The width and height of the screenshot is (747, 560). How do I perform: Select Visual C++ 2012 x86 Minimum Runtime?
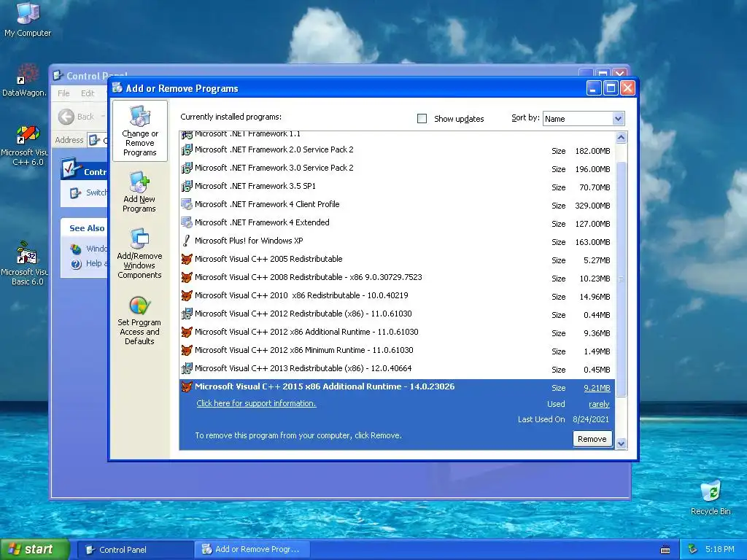pyautogui.click(x=398, y=351)
